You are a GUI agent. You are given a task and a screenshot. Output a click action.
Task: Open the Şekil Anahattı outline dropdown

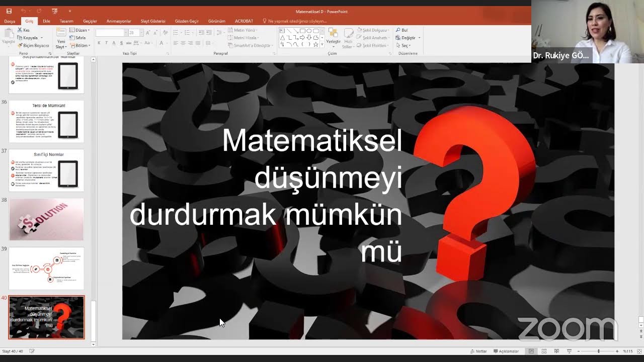click(x=373, y=38)
